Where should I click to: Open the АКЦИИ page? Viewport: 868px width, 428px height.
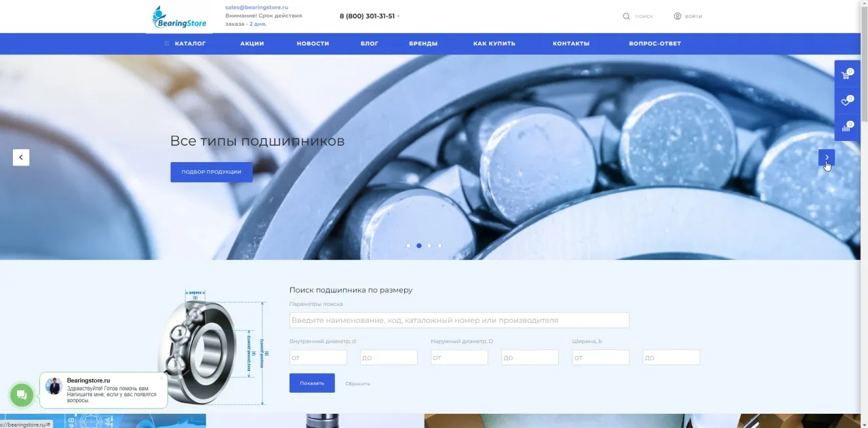[252, 43]
